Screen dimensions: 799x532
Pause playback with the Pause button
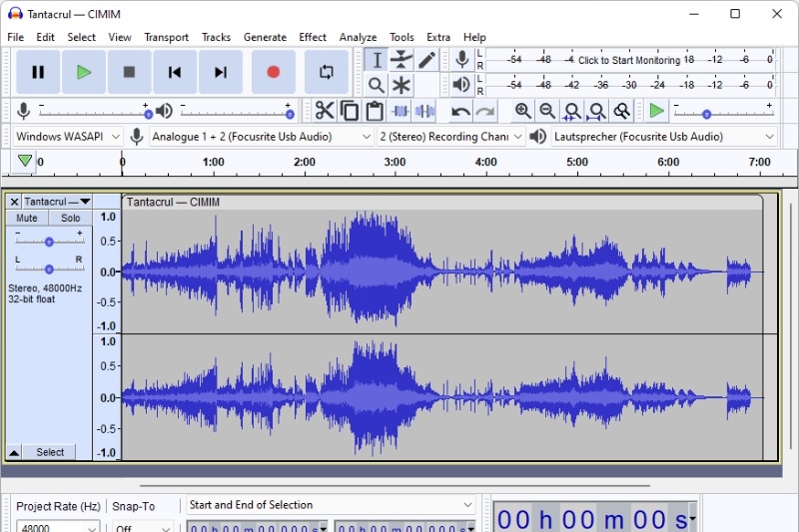[38, 72]
